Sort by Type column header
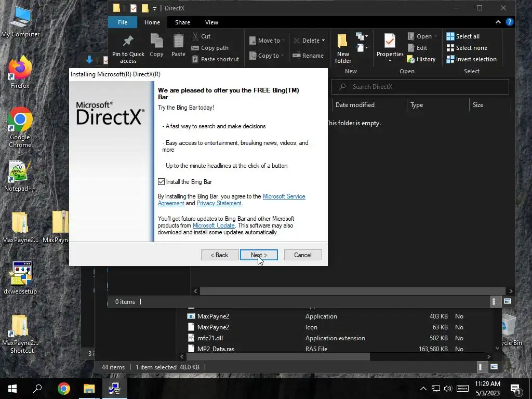The width and height of the screenshot is (532, 399). point(437,105)
